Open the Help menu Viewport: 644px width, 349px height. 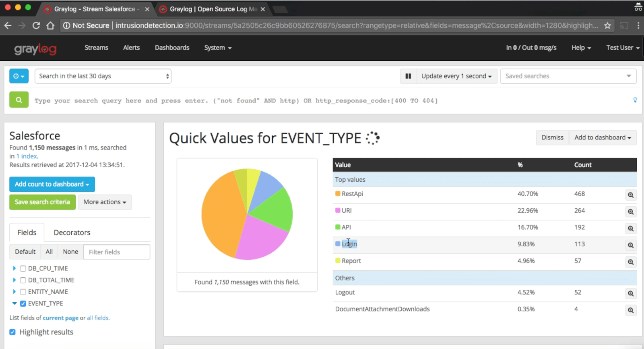pos(581,48)
